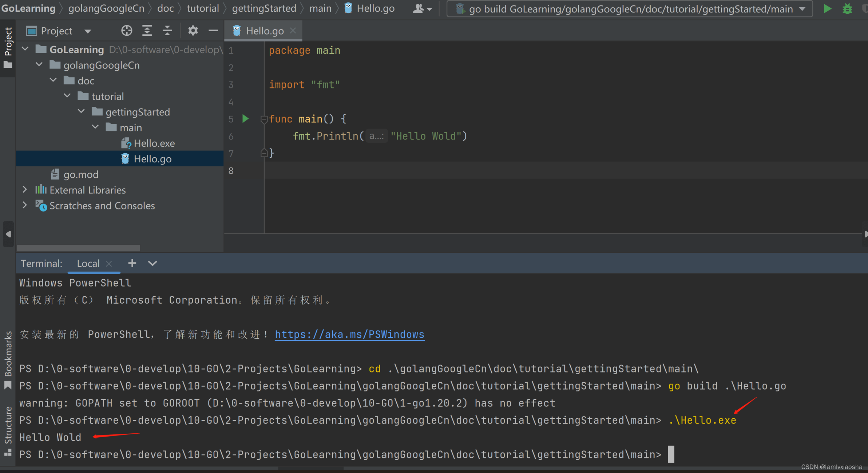Open the go build run configuration dropdown
Image resolution: width=868 pixels, height=473 pixels.
point(630,9)
